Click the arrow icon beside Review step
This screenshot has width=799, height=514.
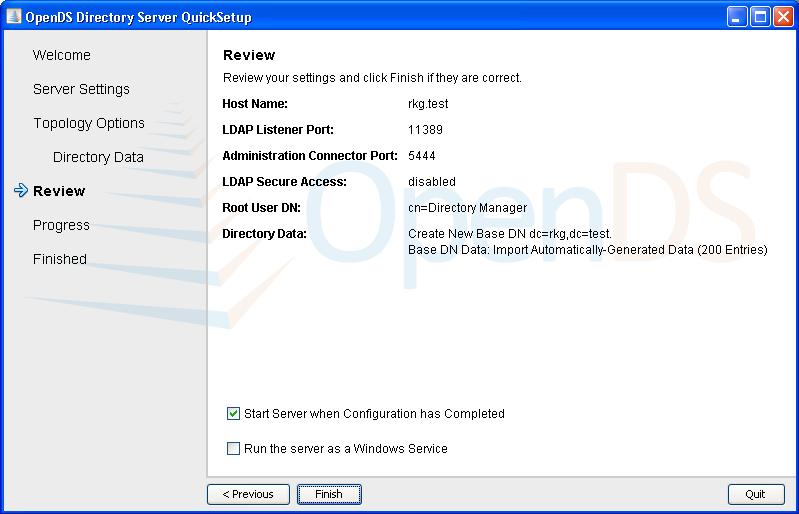(x=21, y=191)
